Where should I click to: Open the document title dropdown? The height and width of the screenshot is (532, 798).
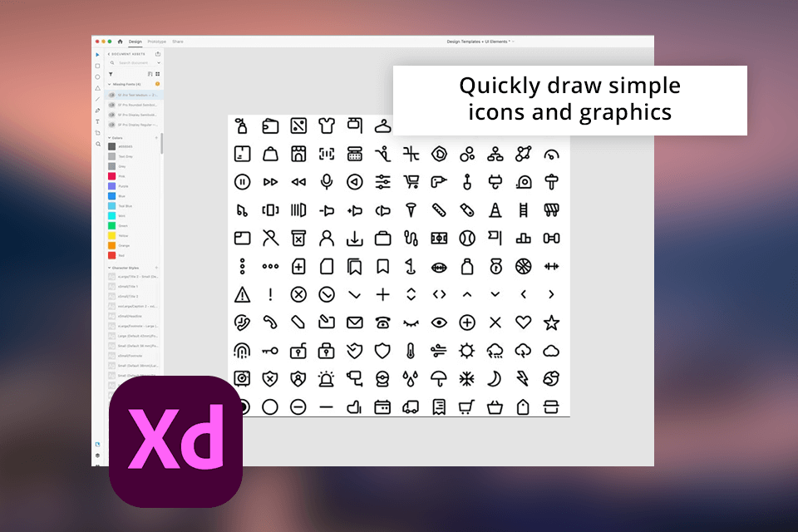pos(513,42)
